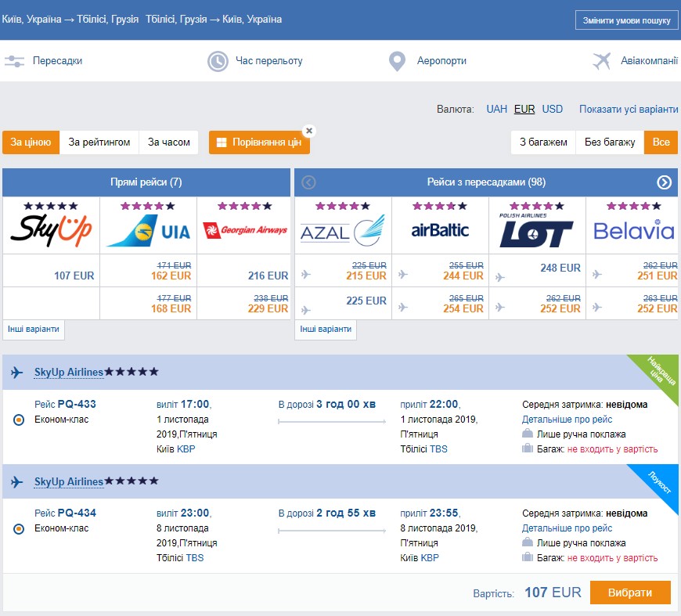Click the plane icon in PQ-434 flight header

click(17, 482)
